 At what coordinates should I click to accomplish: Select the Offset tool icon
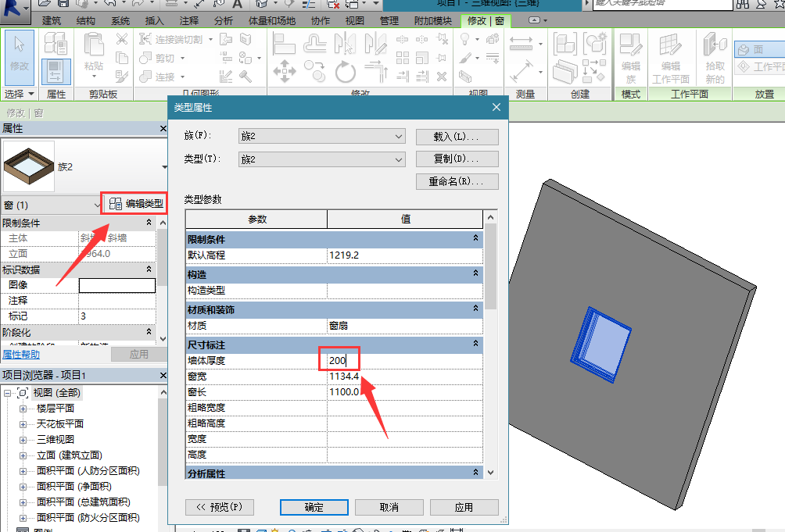pyautogui.click(x=315, y=44)
